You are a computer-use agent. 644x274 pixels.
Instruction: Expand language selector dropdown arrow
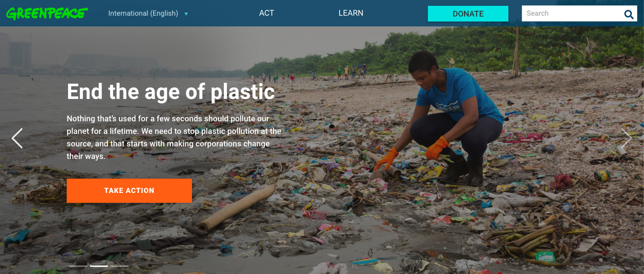tap(186, 14)
